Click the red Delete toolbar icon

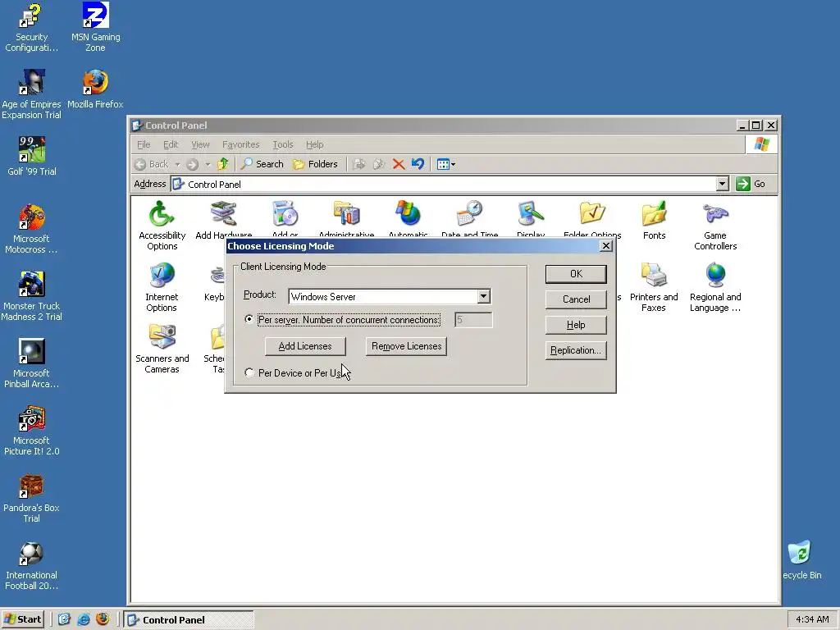[x=398, y=164]
